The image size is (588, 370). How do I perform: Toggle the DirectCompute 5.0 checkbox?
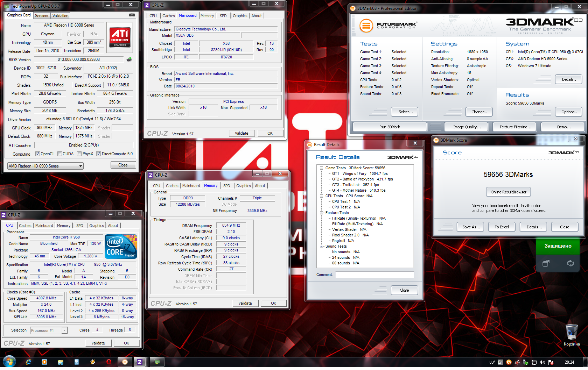click(x=98, y=154)
